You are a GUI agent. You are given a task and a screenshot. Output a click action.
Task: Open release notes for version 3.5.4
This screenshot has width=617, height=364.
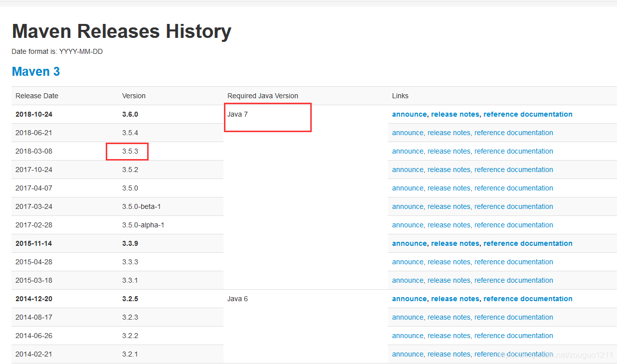coord(449,133)
